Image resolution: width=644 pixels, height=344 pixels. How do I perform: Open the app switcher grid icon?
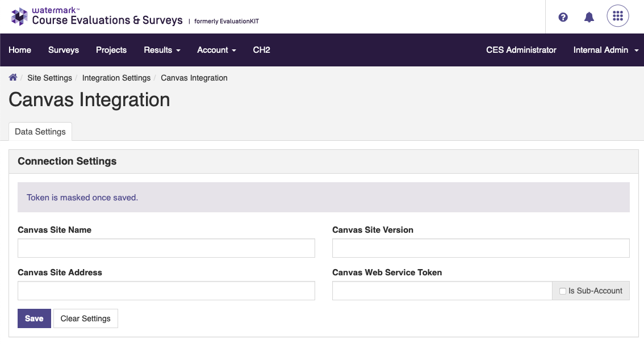(x=618, y=16)
